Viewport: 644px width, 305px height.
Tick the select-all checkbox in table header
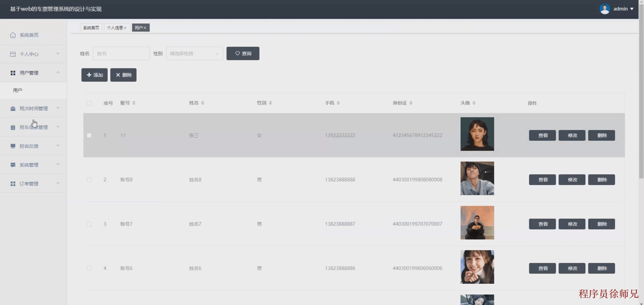89,103
